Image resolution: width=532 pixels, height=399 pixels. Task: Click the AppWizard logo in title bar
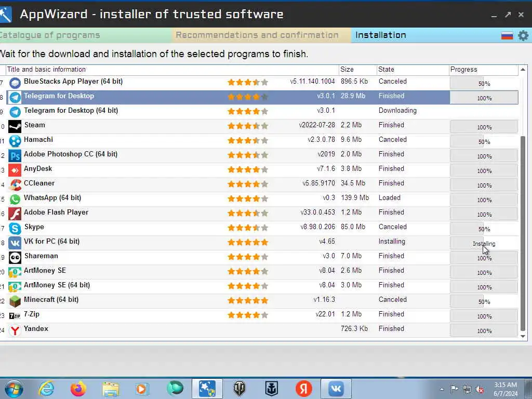5,15
